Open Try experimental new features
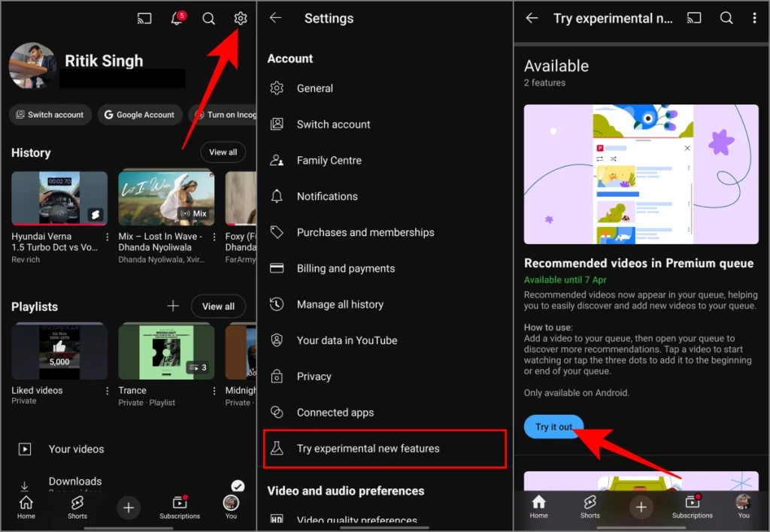This screenshot has height=532, width=770. 385,449
